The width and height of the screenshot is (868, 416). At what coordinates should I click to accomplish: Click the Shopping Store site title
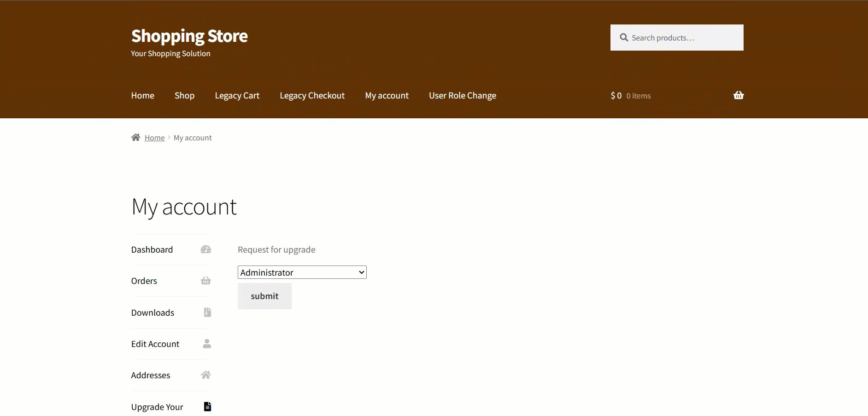[x=189, y=36]
